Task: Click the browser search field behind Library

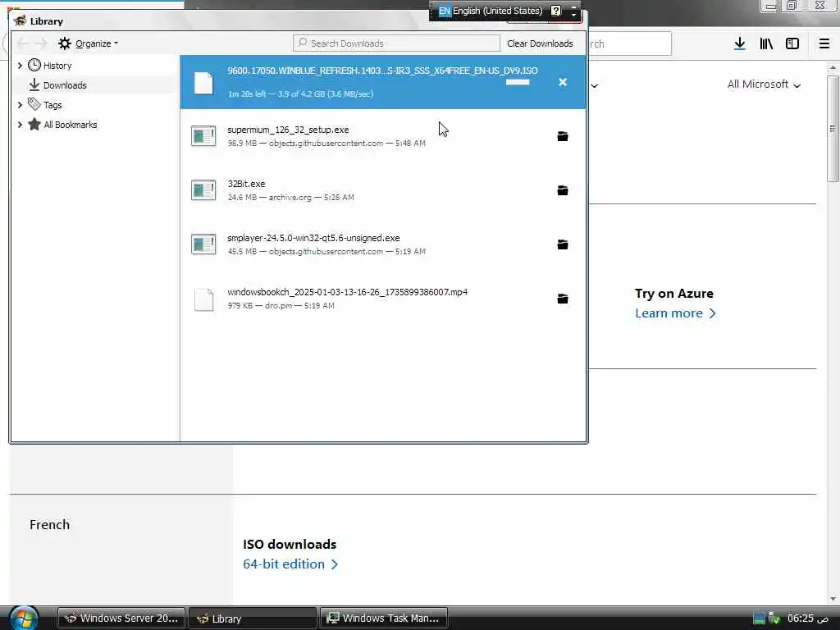Action: [629, 43]
